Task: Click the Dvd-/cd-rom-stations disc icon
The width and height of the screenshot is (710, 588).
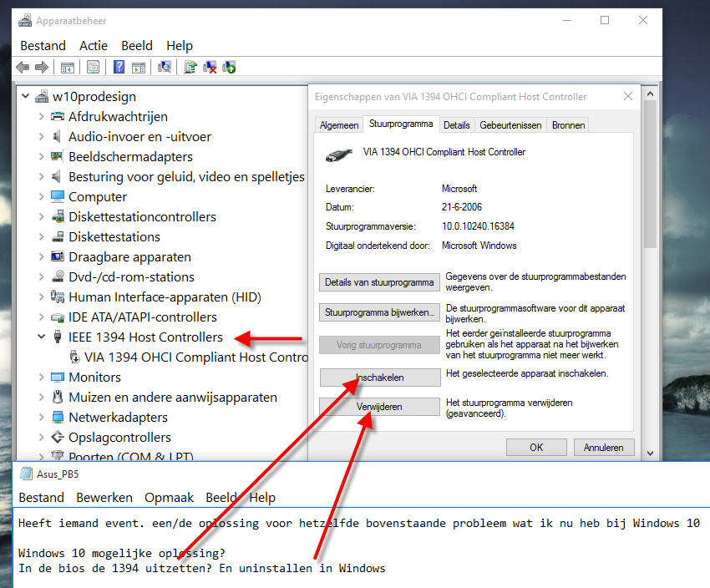Action: [58, 276]
